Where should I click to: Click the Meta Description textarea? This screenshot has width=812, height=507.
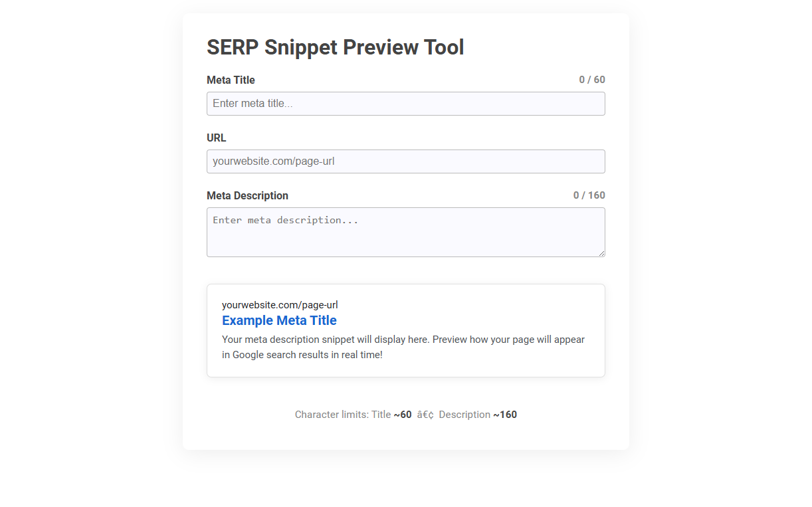tap(405, 232)
